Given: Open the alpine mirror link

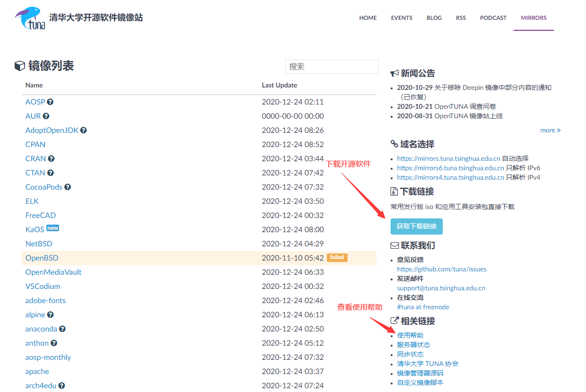Looking at the screenshot, I should (35, 314).
